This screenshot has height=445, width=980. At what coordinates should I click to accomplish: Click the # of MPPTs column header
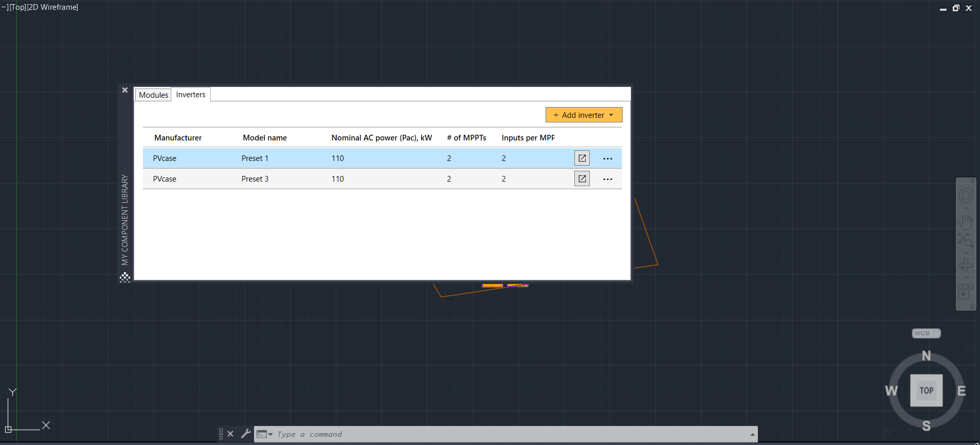tap(466, 138)
